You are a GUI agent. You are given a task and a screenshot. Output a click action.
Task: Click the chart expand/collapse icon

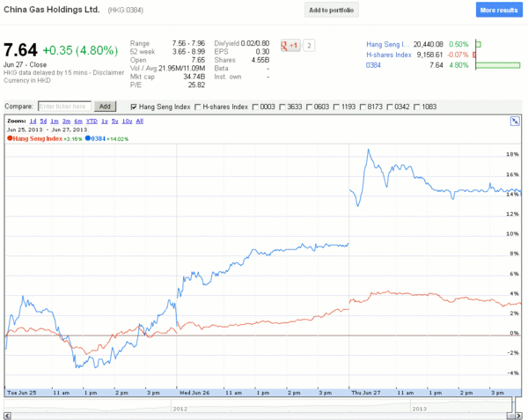coord(515,122)
